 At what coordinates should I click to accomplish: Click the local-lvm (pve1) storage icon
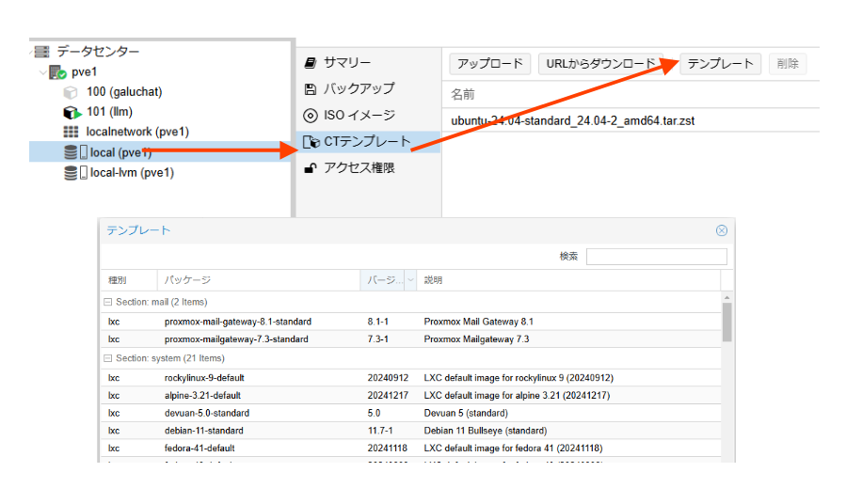pyautogui.click(x=76, y=173)
